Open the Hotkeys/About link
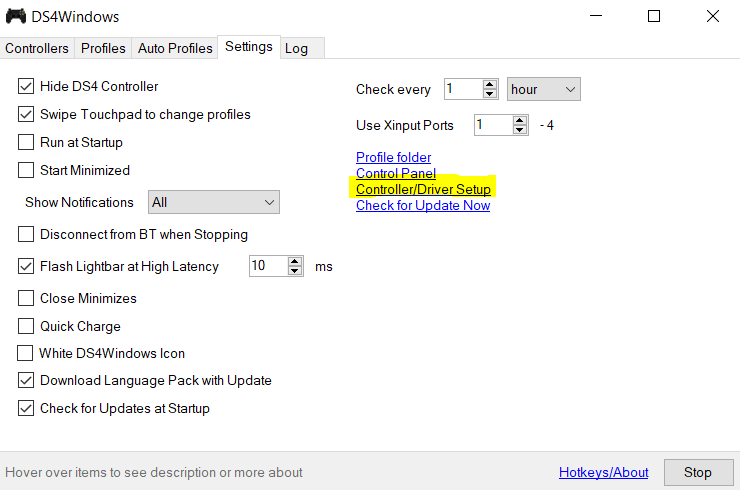Viewport: 740px width, 490px height. click(604, 473)
